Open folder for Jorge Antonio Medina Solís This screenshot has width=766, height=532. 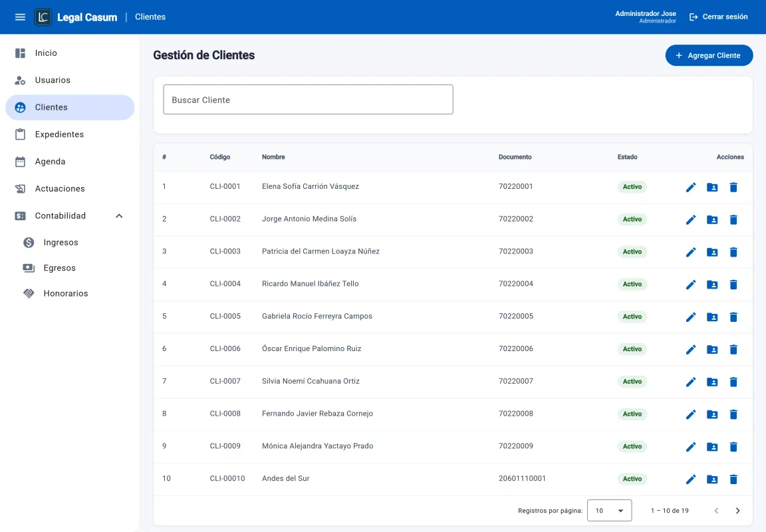click(712, 220)
